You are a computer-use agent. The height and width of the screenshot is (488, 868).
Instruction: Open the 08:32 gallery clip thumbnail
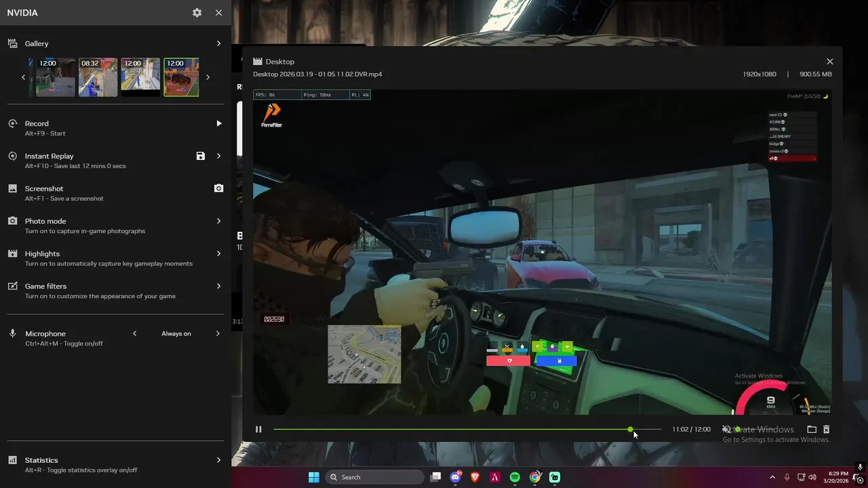98,77
